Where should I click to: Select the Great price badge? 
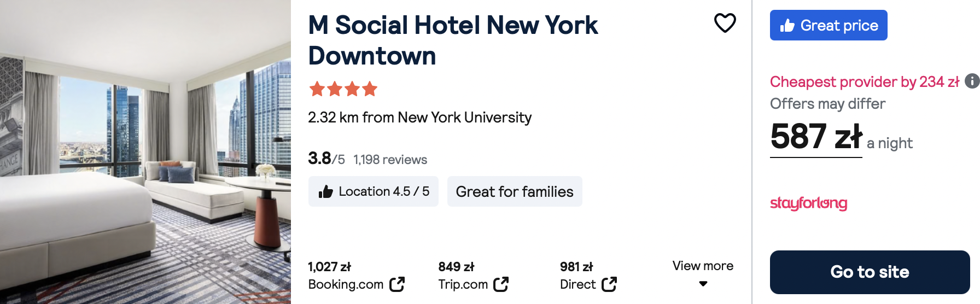(829, 25)
